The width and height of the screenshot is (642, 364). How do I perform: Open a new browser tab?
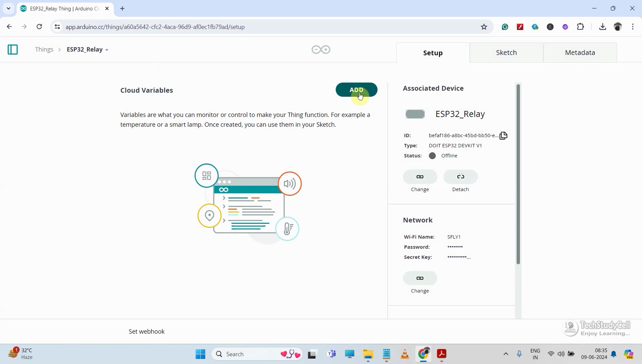click(122, 9)
